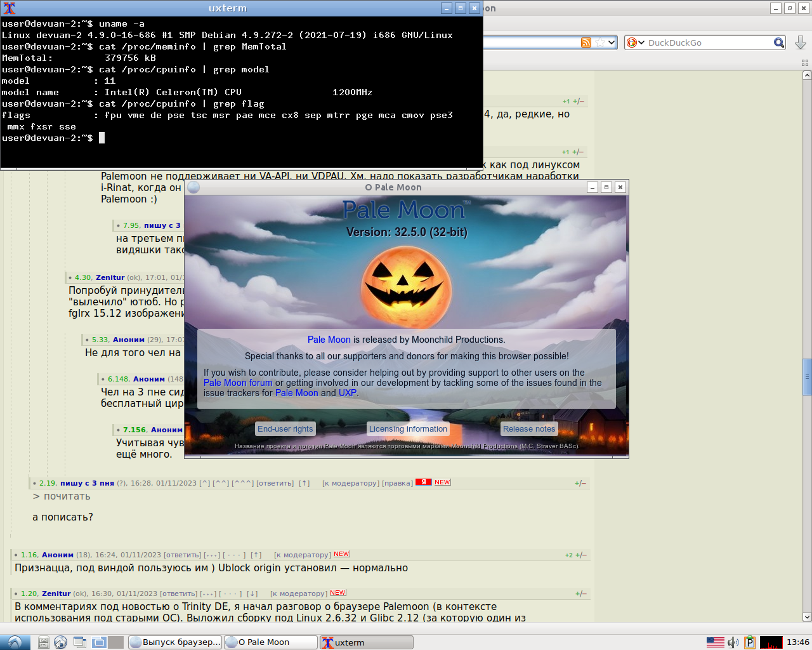Click the 13:46 clock in the taskbar
The width and height of the screenshot is (812, 650).
pyautogui.click(x=797, y=642)
